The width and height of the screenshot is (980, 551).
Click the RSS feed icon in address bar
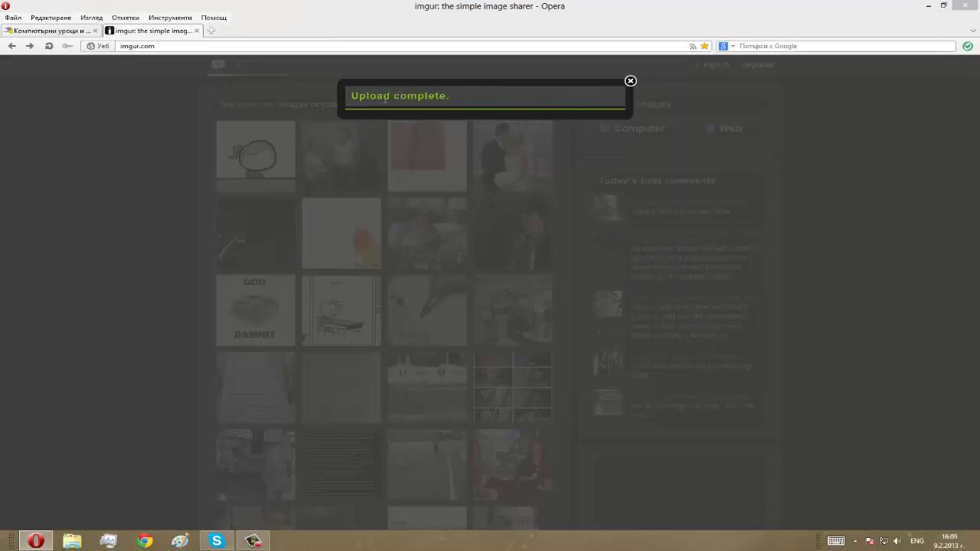(693, 46)
